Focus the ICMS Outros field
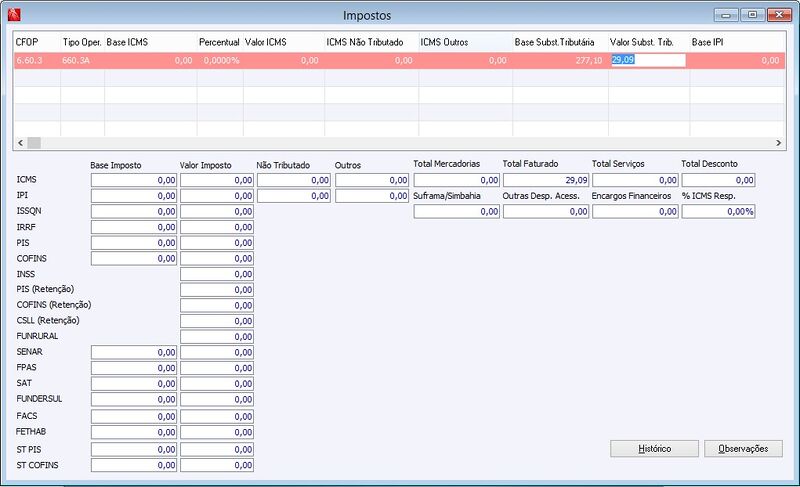800x487 pixels. (x=372, y=180)
